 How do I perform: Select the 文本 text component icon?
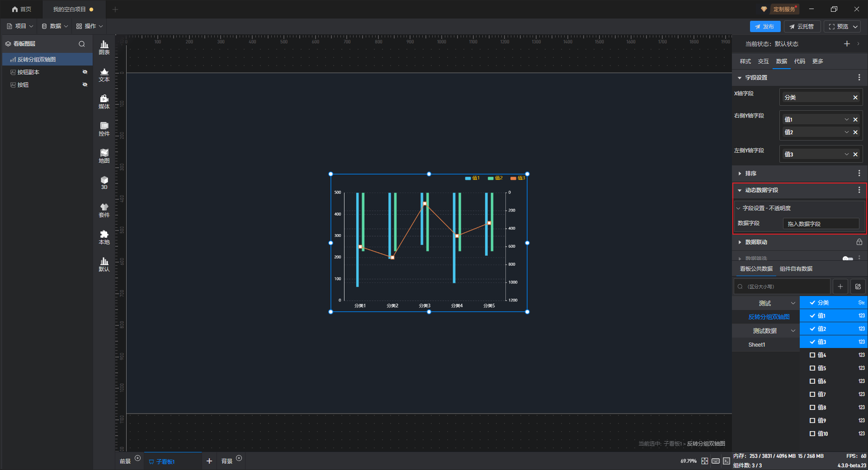pos(104,75)
